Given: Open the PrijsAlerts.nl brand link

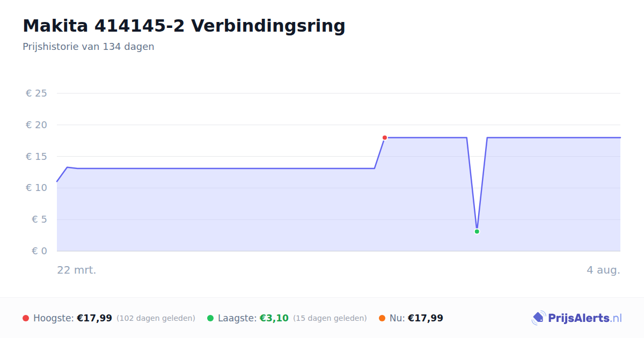Looking at the screenshot, I should [577, 318].
